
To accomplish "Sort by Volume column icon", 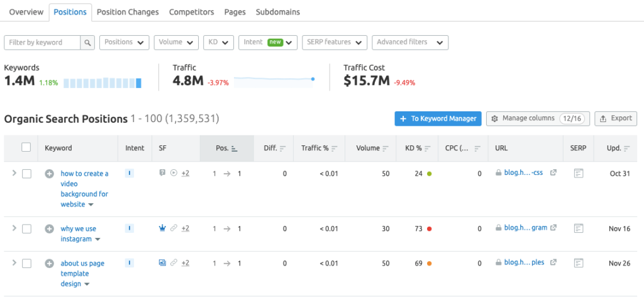I will click(x=385, y=148).
